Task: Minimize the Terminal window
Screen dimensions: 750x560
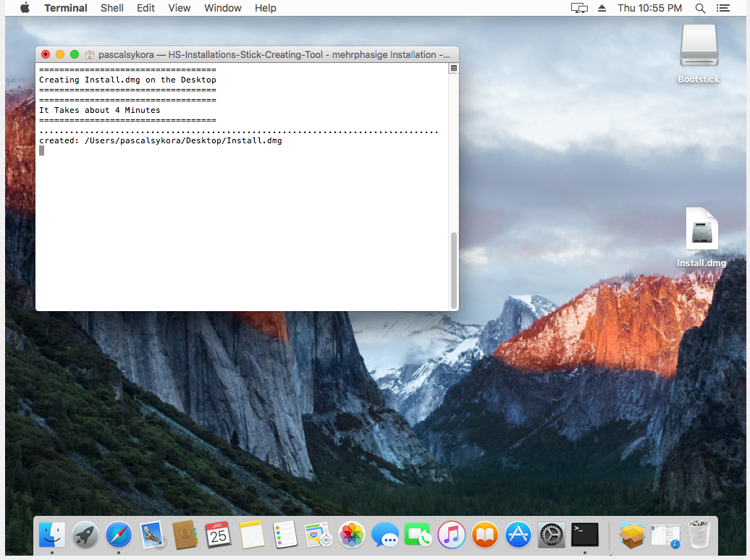Action: (60, 54)
